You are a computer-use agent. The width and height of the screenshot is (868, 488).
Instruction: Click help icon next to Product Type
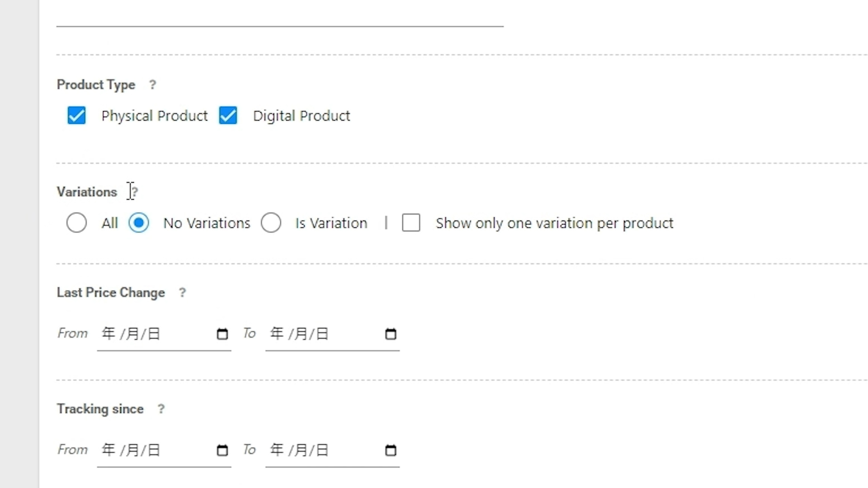(153, 85)
